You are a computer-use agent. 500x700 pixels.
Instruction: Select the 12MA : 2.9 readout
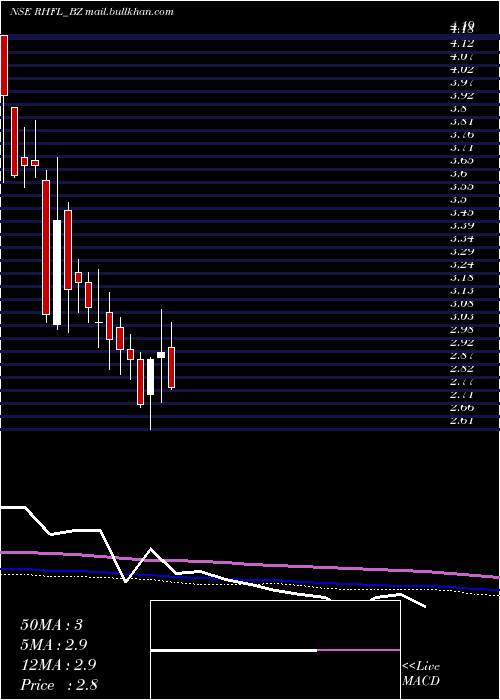(57, 664)
